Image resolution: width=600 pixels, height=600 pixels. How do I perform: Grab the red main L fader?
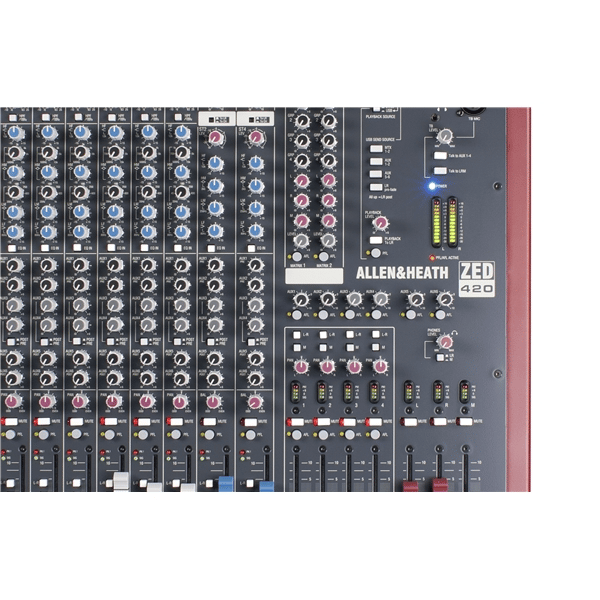(x=410, y=486)
